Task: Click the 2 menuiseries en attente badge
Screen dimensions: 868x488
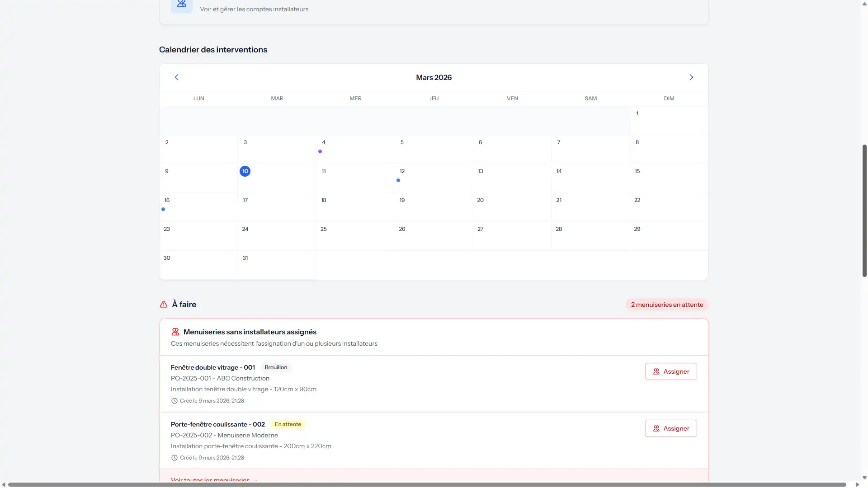Action: click(x=667, y=305)
